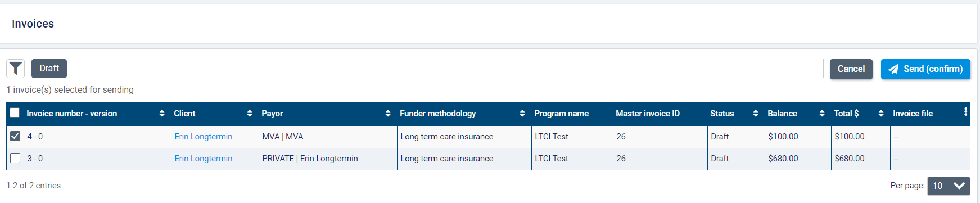Open Erin Longtermin link in first row
The width and height of the screenshot is (980, 203).
(x=203, y=137)
